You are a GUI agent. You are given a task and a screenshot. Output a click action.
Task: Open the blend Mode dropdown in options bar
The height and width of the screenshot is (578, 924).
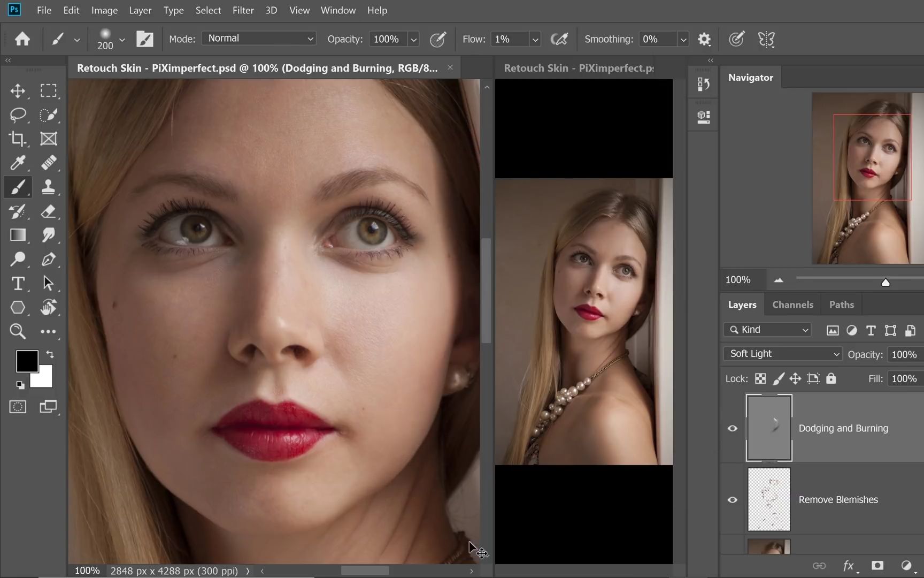coord(259,38)
